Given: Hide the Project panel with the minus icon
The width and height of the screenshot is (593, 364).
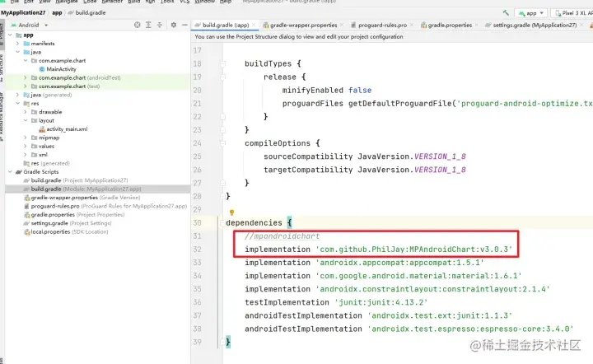Looking at the screenshot, I should 184,25.
